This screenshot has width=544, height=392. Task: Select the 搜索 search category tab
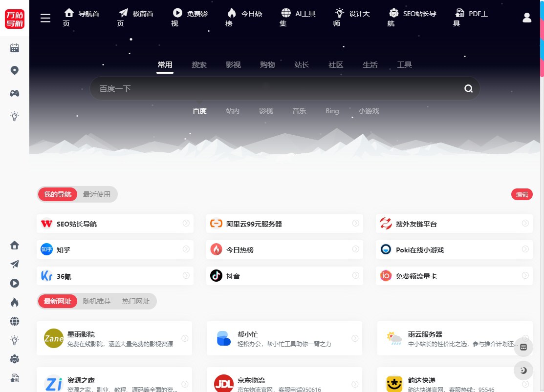point(199,65)
